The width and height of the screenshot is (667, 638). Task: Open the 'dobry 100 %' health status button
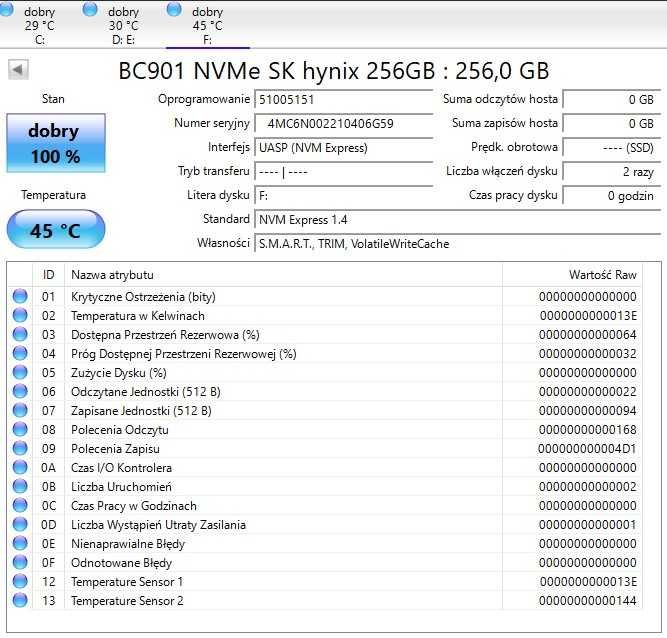[x=56, y=143]
